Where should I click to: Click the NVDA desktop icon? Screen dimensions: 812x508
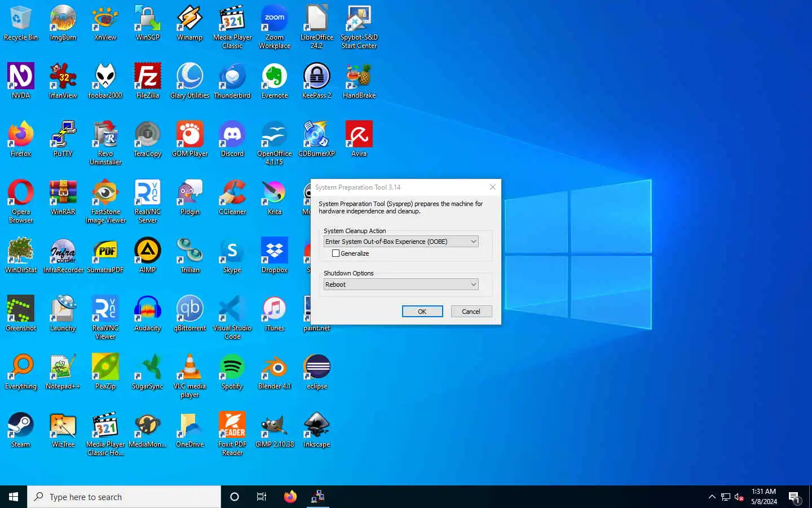(x=21, y=82)
